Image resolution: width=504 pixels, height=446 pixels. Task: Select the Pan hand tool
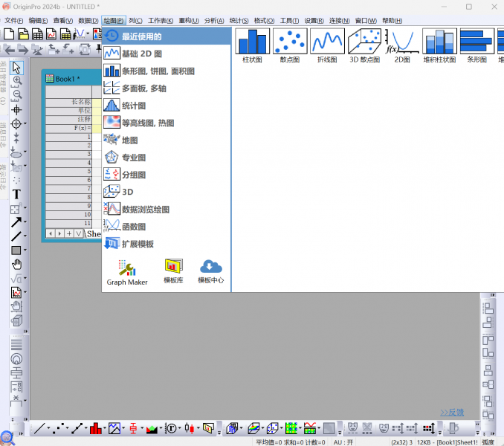(x=16, y=265)
